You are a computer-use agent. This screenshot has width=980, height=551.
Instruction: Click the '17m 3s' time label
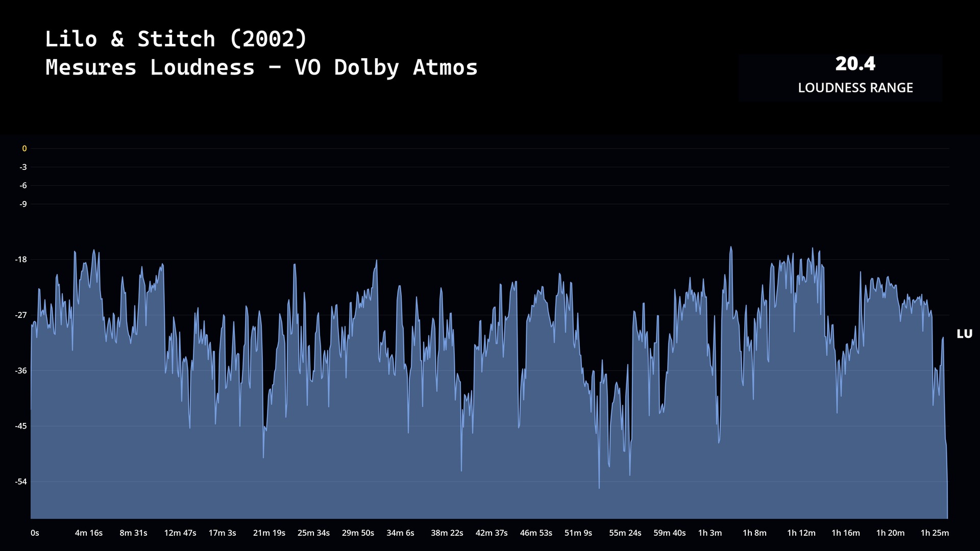pyautogui.click(x=222, y=533)
